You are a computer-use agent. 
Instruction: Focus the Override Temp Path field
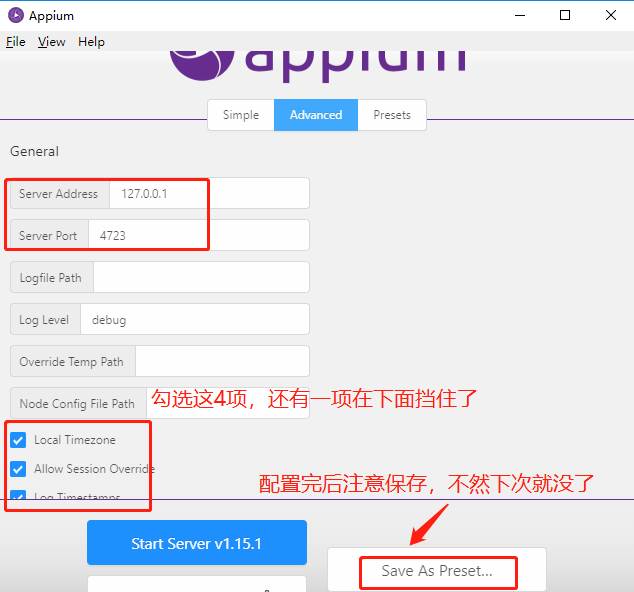point(222,361)
